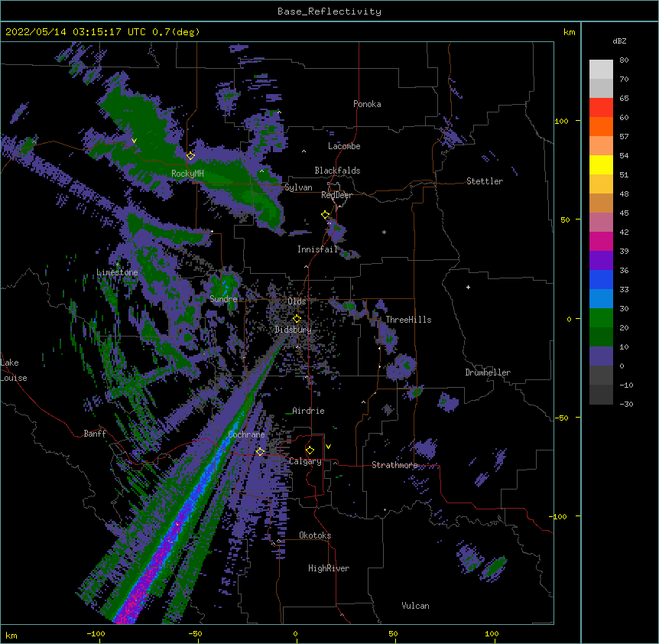Pick the orange 60-57 dBZ legend swatch
Screen dimensions: 659x644
point(601,126)
